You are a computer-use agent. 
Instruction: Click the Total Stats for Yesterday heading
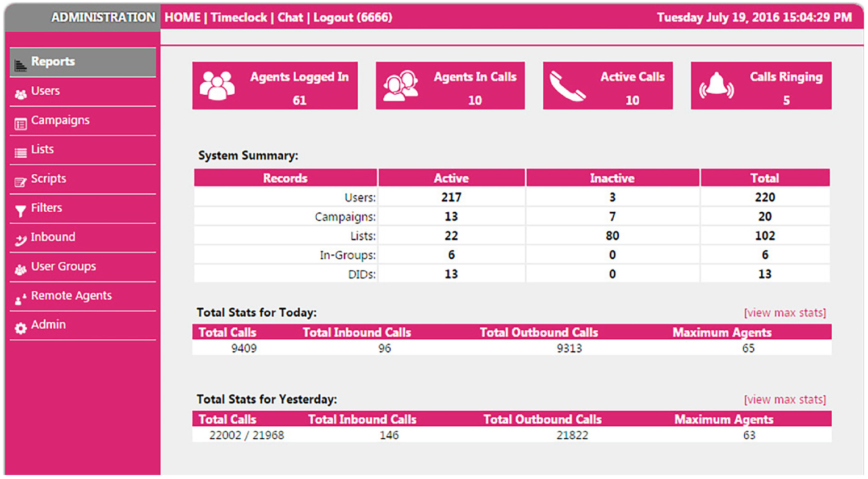tap(267, 400)
